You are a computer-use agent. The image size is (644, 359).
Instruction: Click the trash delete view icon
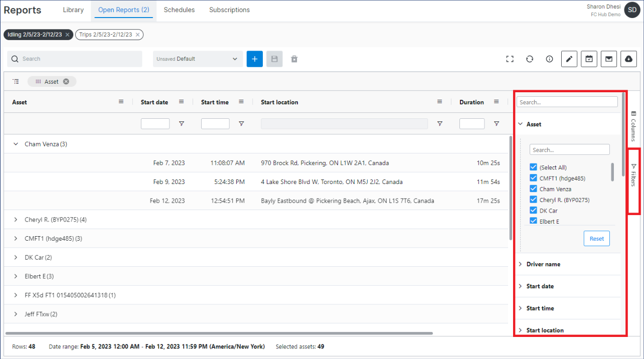coord(294,59)
